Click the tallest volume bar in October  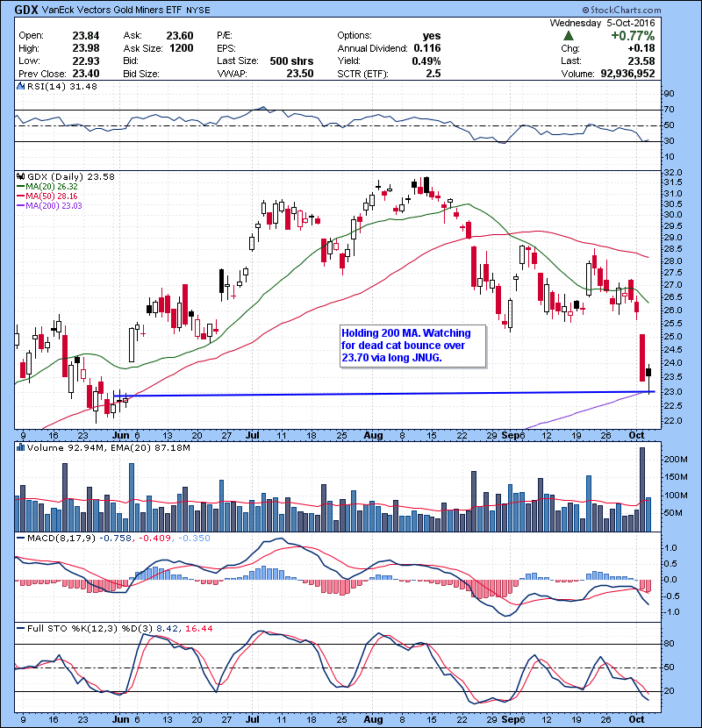[x=642, y=489]
